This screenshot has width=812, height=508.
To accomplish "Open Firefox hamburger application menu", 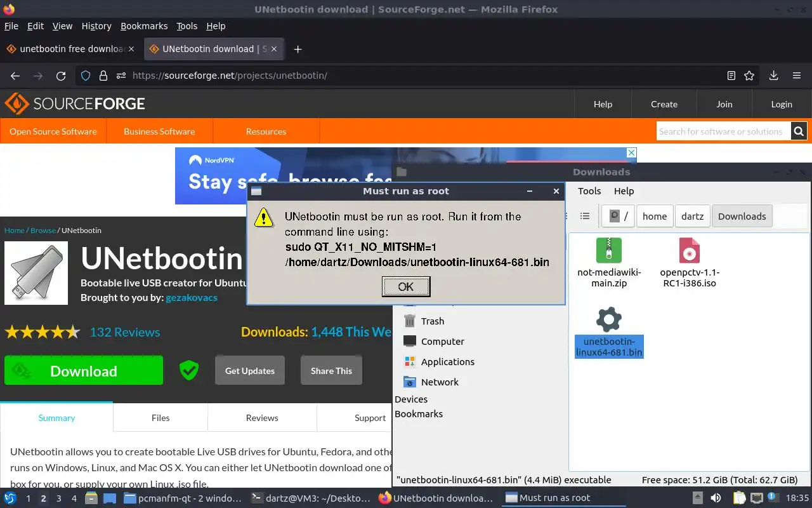I will click(x=797, y=76).
